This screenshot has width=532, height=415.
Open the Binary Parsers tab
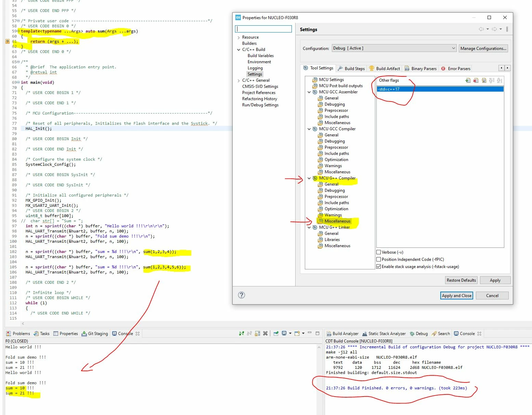(420, 68)
